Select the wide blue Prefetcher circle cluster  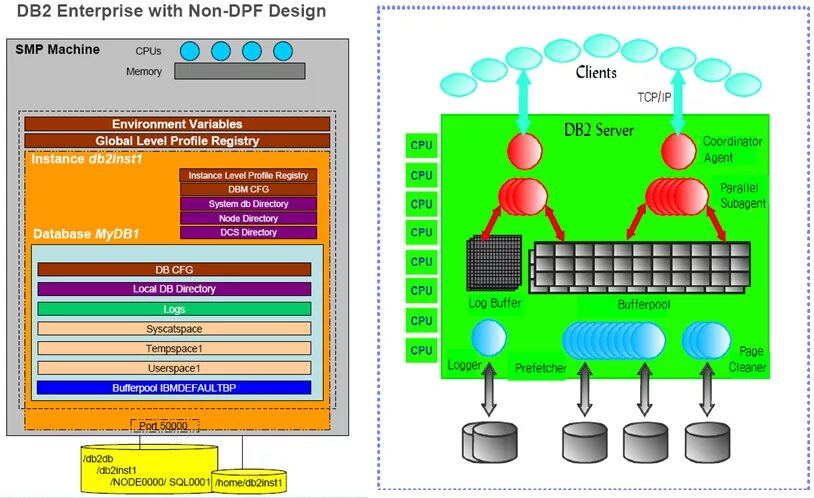click(614, 341)
